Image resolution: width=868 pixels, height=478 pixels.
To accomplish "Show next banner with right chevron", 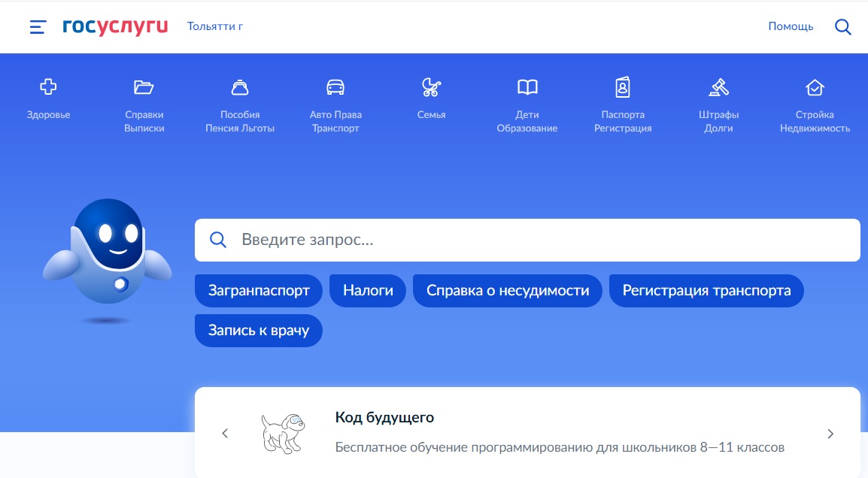I will 830,434.
